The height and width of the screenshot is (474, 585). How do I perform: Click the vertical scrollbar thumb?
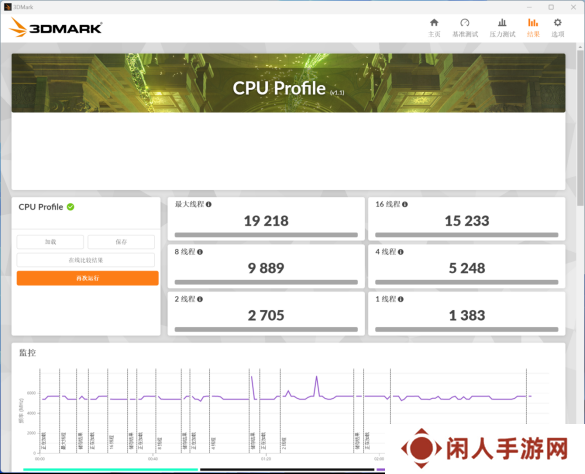580,127
